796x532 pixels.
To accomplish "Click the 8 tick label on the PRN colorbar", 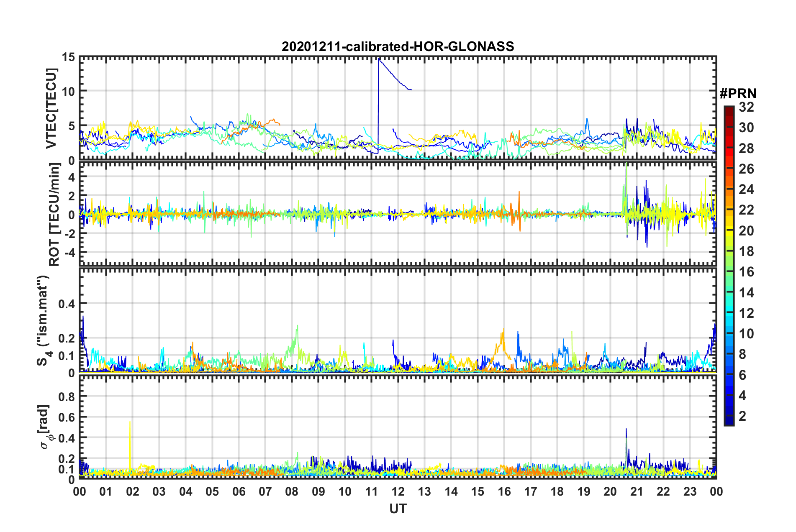I will pyautogui.click(x=742, y=354).
